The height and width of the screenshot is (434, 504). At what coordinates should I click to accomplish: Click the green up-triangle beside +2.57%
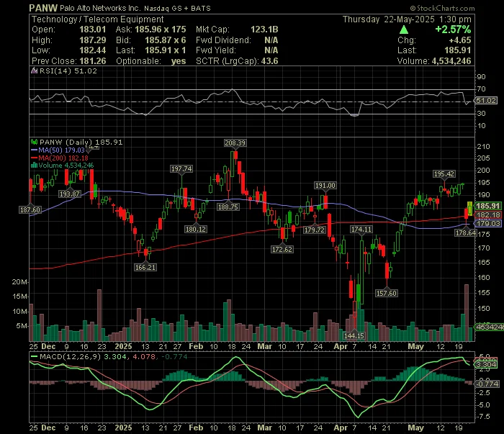coord(404,30)
